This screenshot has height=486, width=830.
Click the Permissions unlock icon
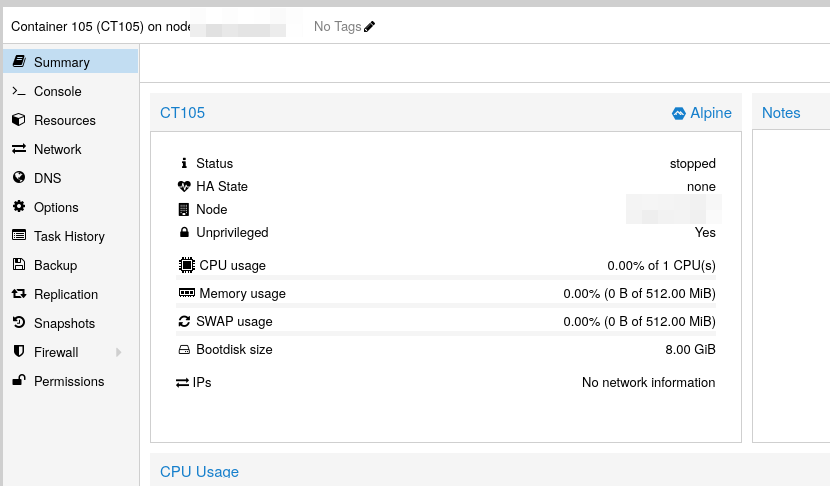coord(18,381)
